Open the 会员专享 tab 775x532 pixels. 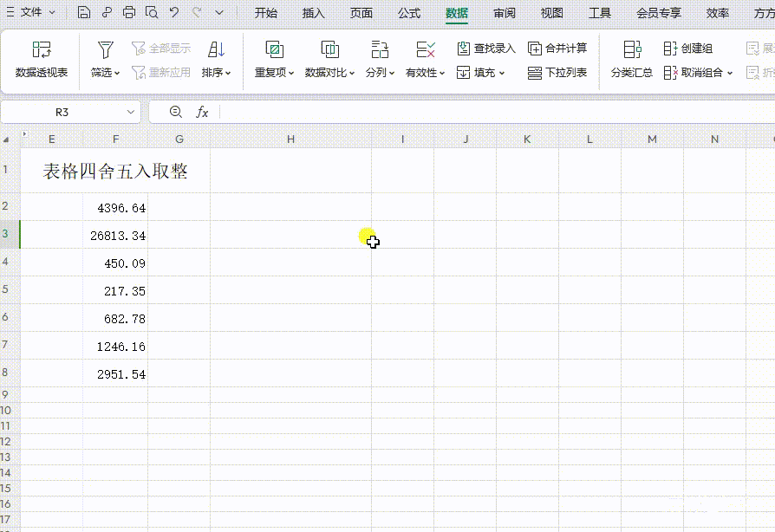click(x=658, y=13)
